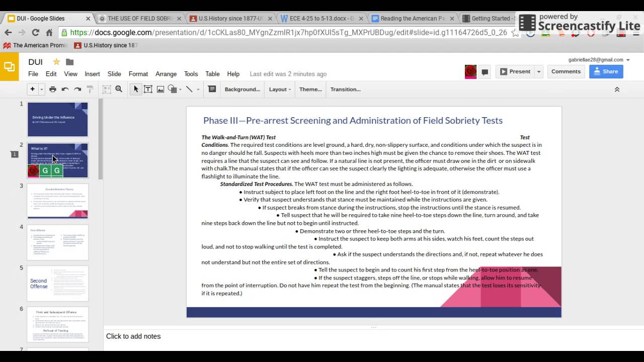Click the browser Reload button

[35, 32]
